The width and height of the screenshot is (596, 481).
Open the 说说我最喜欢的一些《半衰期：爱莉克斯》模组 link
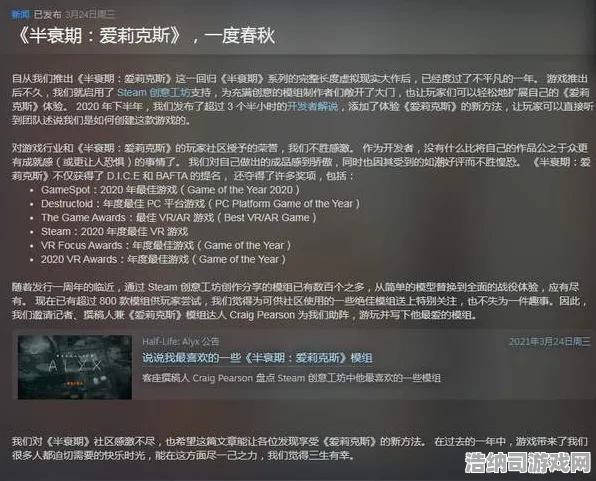257,358
